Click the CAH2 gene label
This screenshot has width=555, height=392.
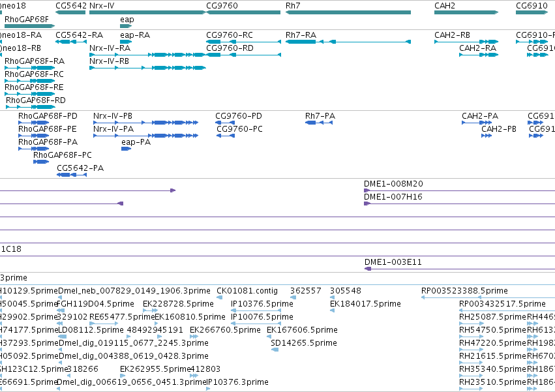pyautogui.click(x=445, y=6)
